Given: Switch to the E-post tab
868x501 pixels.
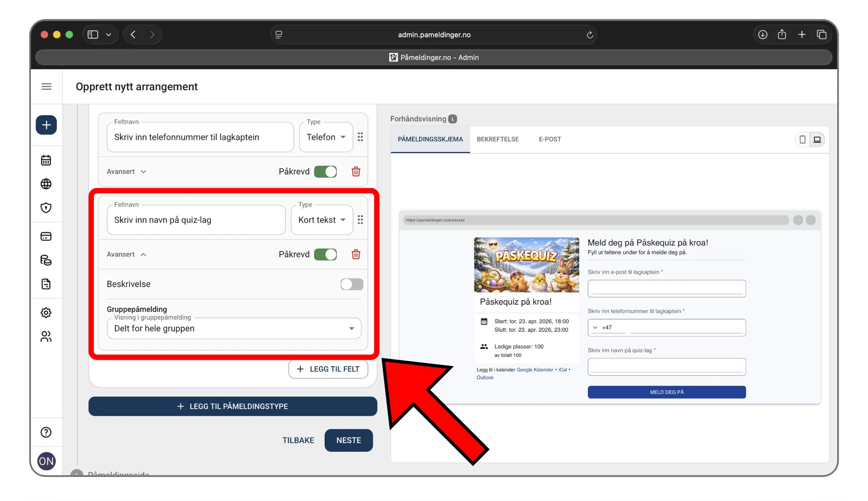Looking at the screenshot, I should (550, 139).
